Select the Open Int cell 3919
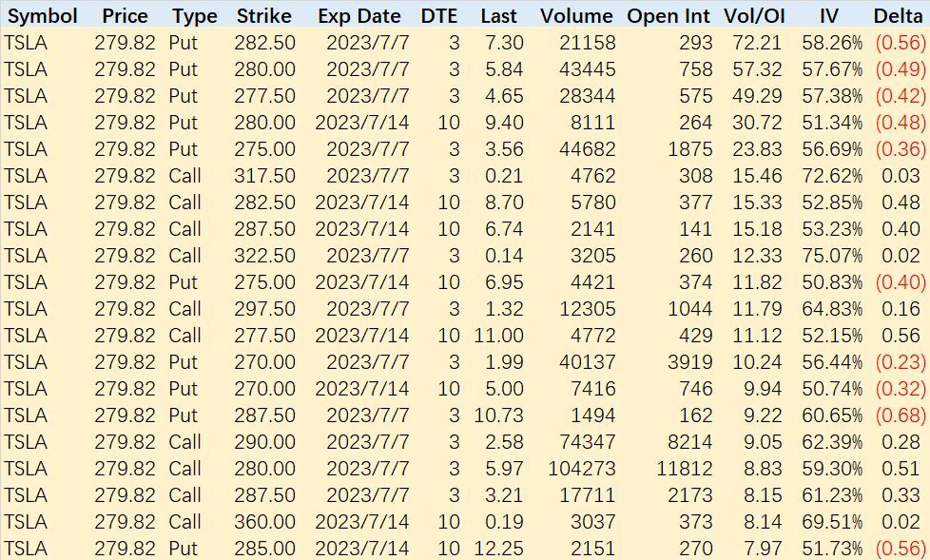 [x=690, y=362]
